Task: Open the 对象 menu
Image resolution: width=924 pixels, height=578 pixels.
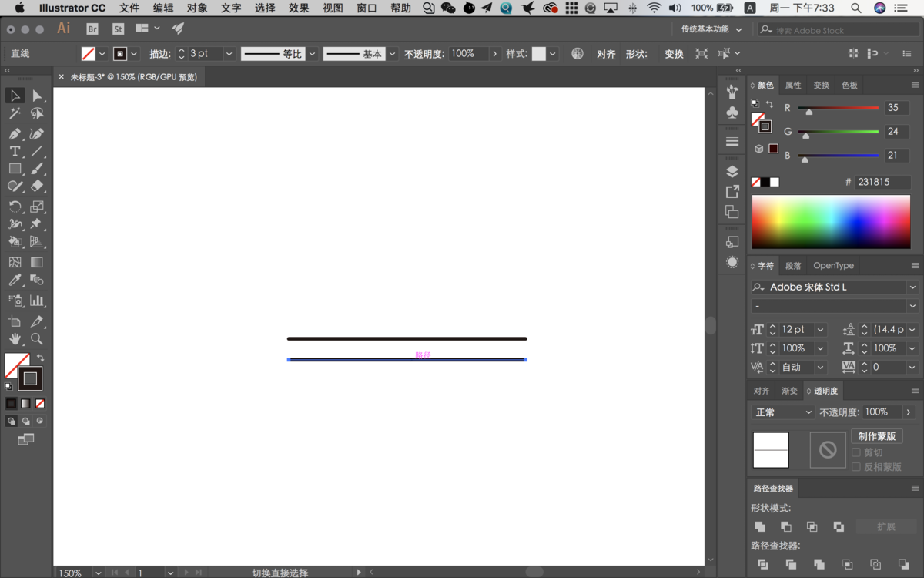Action: [x=197, y=8]
